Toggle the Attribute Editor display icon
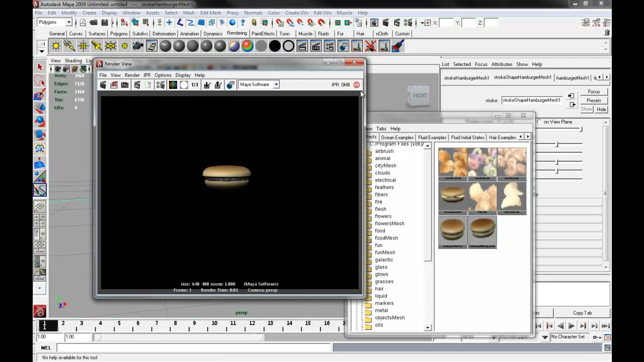This screenshot has width=644, height=362. (586, 23)
